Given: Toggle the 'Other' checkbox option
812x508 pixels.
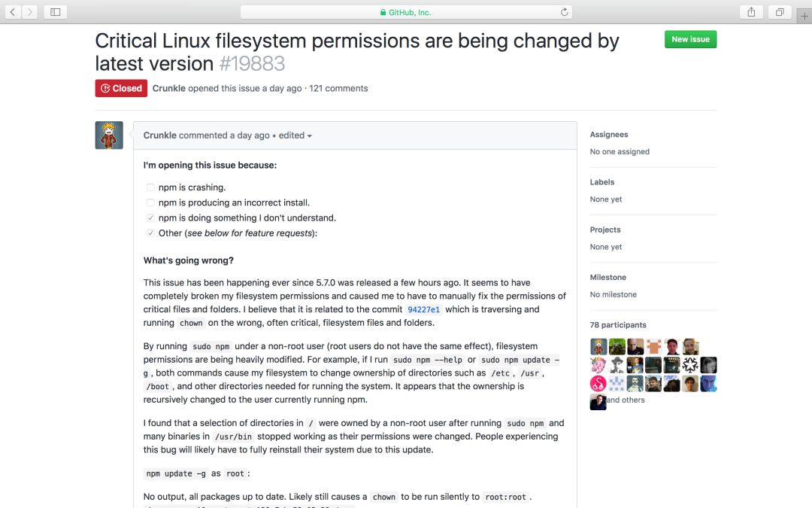Looking at the screenshot, I should 150,233.
